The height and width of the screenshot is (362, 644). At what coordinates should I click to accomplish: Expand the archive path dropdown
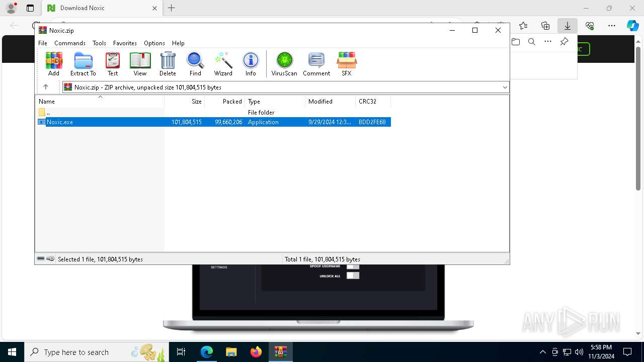pos(505,87)
